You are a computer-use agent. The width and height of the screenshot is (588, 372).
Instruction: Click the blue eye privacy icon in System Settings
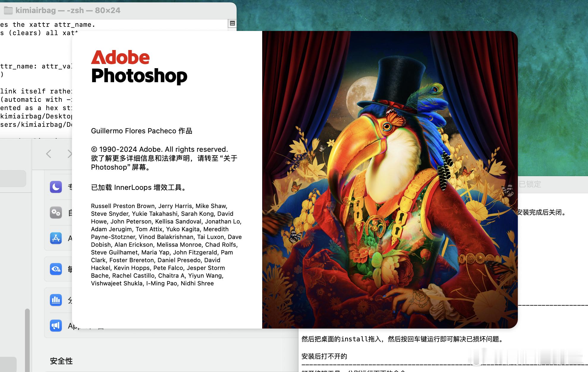tap(56, 269)
